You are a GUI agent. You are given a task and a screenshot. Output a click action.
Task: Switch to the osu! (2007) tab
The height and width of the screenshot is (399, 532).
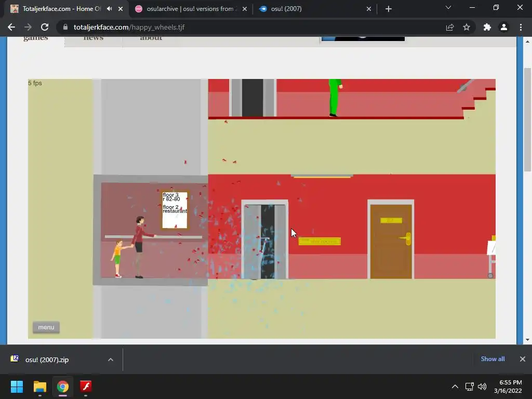click(315, 9)
